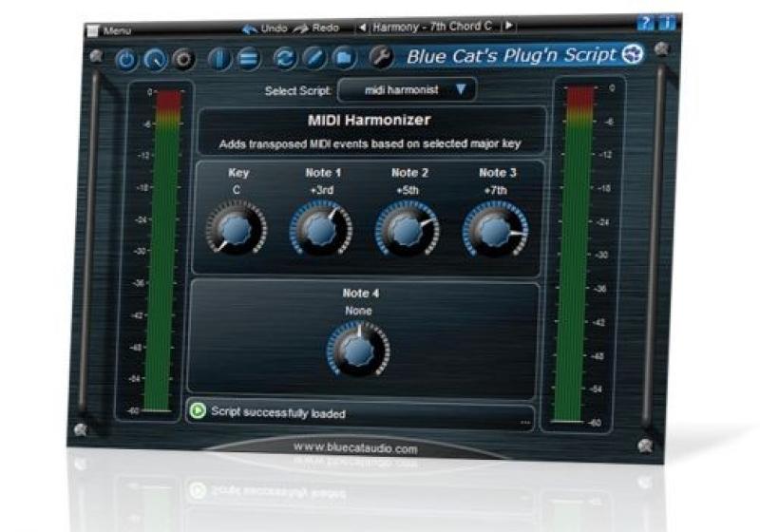Click the Undo arrow
The height and width of the screenshot is (532, 760).
250,29
